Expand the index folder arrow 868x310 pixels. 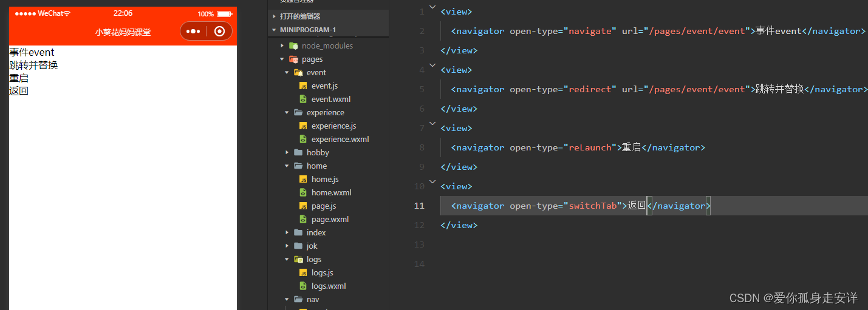(287, 232)
